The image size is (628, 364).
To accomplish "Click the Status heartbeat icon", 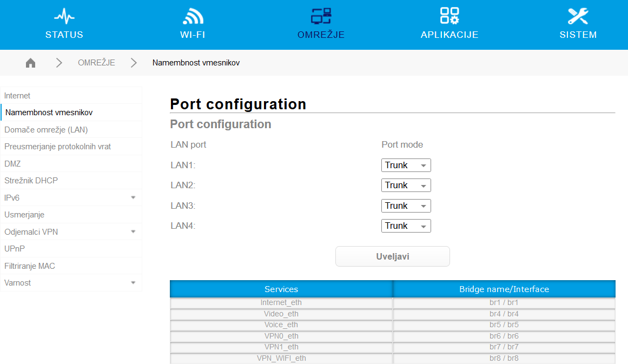I will [x=64, y=16].
